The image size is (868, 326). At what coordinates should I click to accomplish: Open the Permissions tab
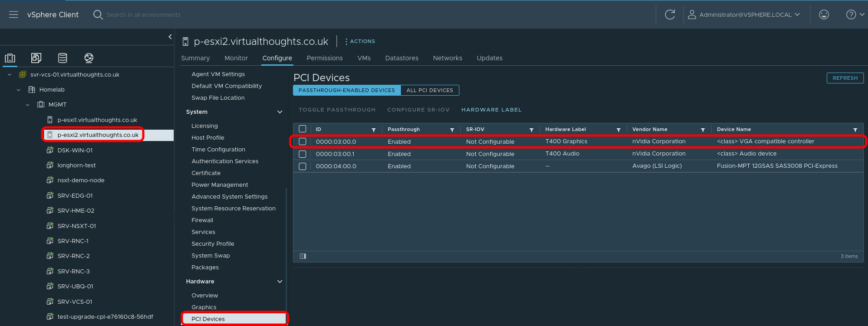pyautogui.click(x=325, y=58)
